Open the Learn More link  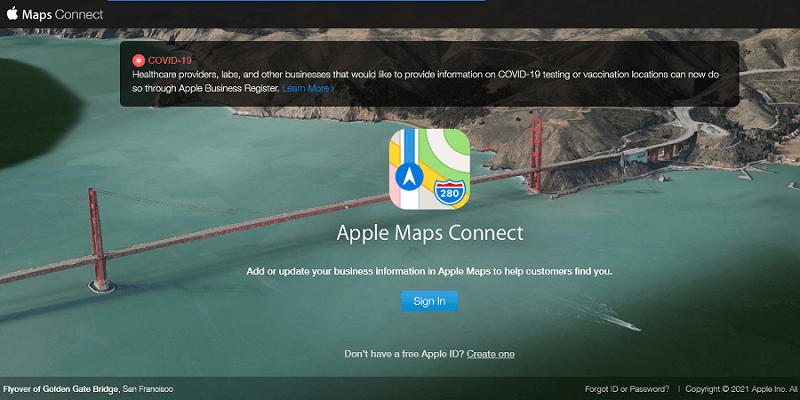coord(308,88)
